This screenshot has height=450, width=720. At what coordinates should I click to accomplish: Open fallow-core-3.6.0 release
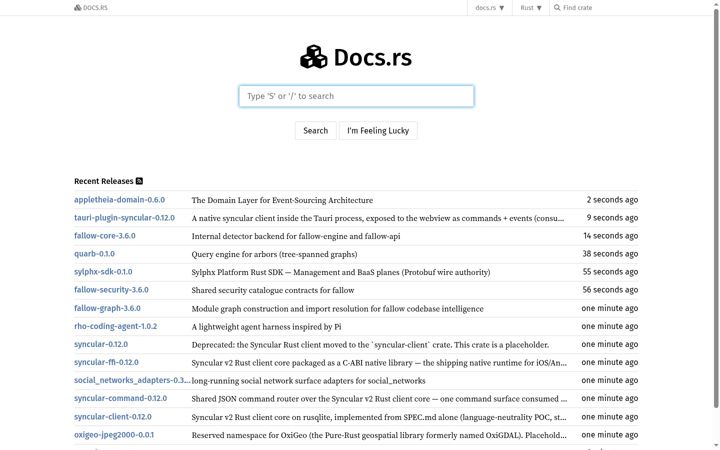coord(105,236)
